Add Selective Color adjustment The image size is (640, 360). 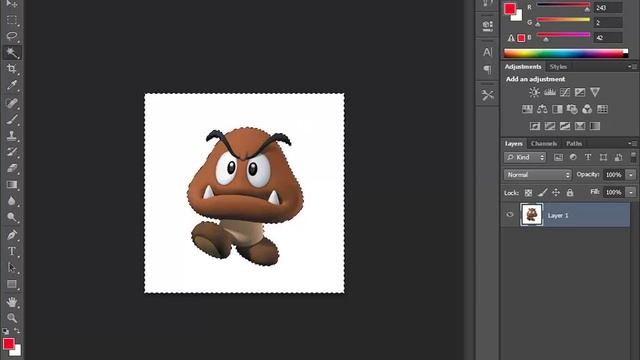tap(580, 126)
